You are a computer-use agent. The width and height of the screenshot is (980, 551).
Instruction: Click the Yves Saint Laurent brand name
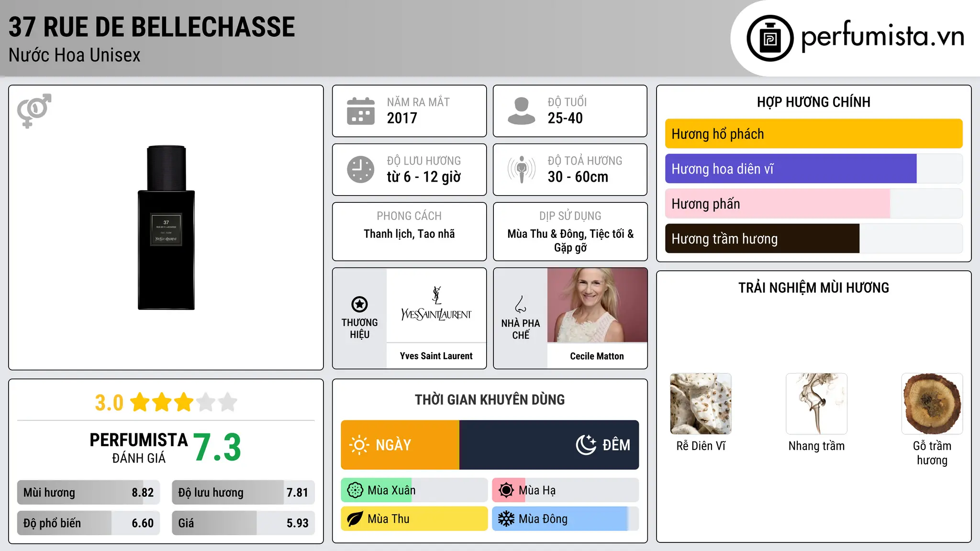pyautogui.click(x=436, y=356)
